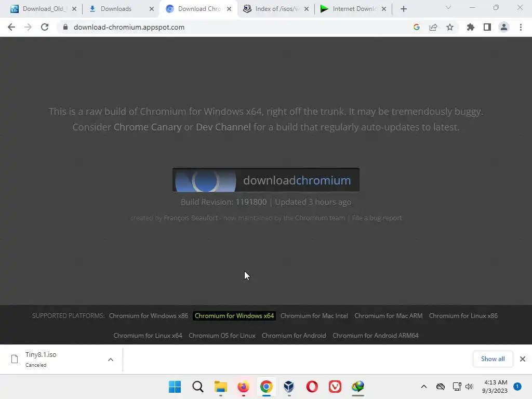This screenshot has width=532, height=399.
Task: Open the Windows Start menu
Action: [175, 387]
